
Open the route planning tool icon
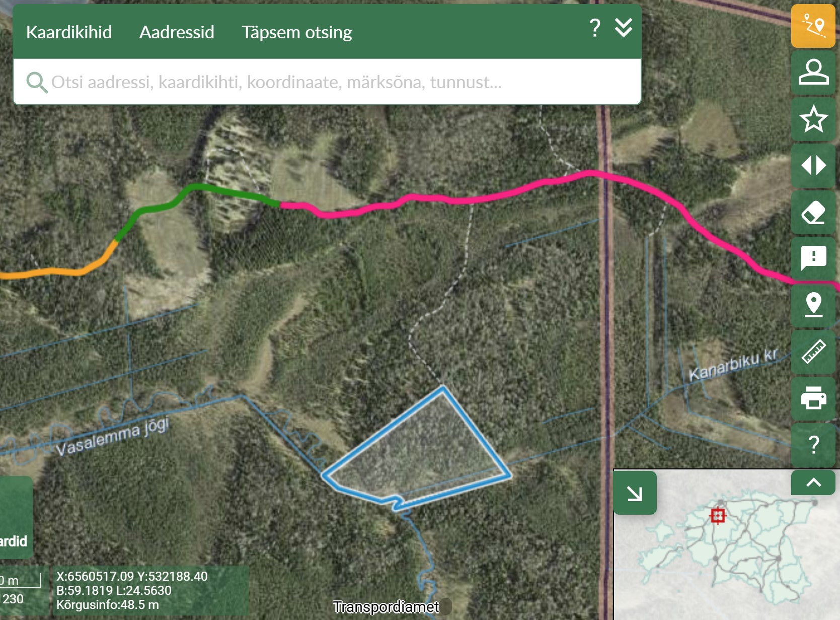coord(813,26)
